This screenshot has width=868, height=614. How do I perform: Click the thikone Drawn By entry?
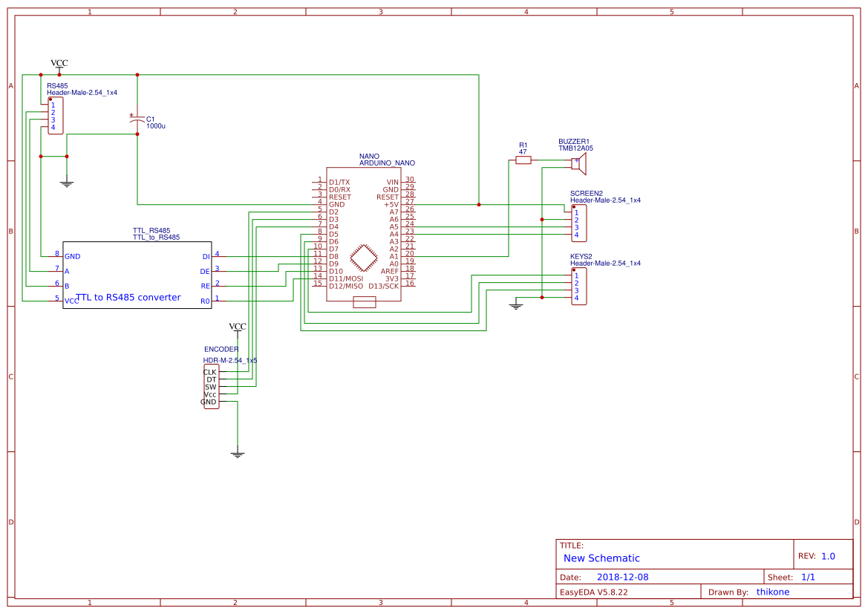[x=773, y=592]
